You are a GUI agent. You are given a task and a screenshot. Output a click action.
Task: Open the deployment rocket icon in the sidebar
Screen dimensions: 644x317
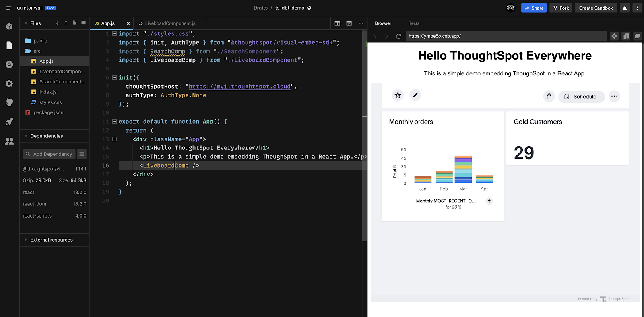(x=10, y=122)
